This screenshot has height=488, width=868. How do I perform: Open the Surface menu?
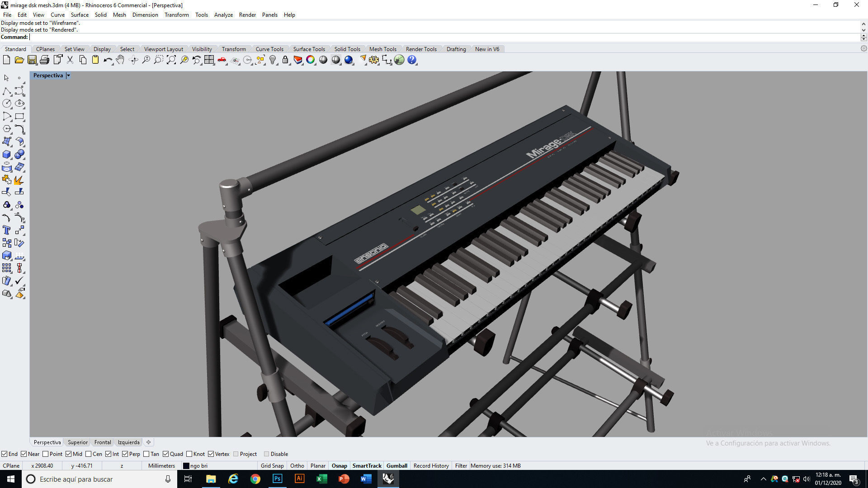(80, 15)
